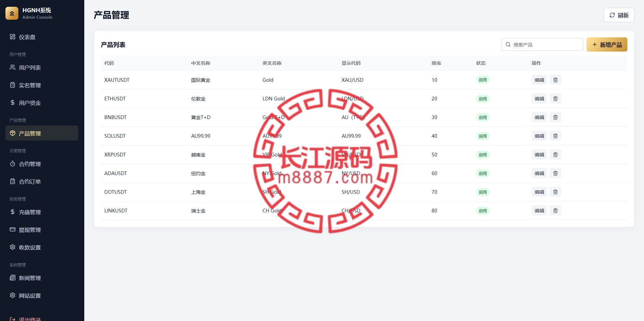This screenshot has width=644, height=321.
Task: Click the 上海金 name cell
Action: (x=198, y=192)
